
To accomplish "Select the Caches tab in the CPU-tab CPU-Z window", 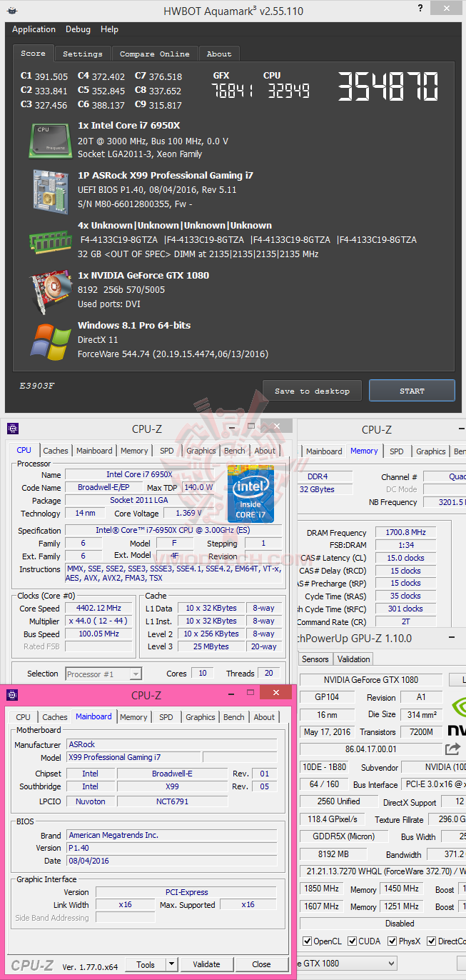I will pos(56,451).
